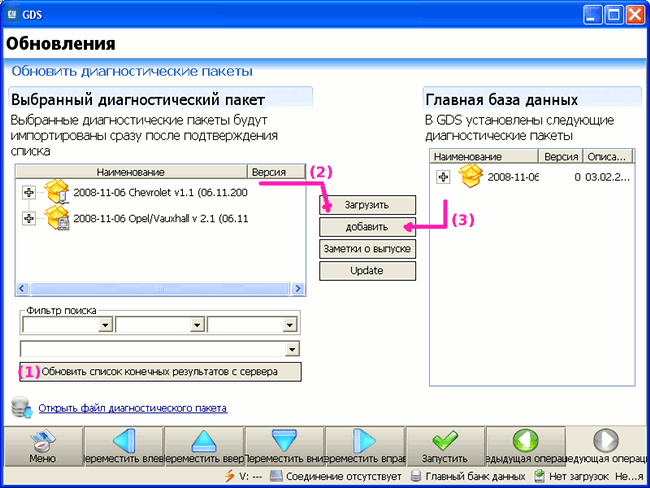650x488 pixels.
Task: Click the Главный банк данных database icon
Action: coord(416,476)
